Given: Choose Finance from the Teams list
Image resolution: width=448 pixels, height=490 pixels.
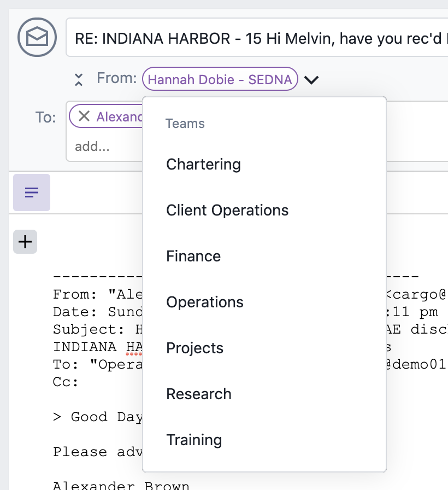Looking at the screenshot, I should pyautogui.click(x=193, y=256).
